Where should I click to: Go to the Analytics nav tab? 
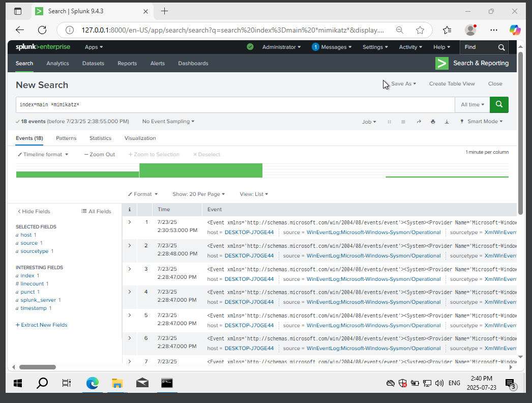pos(57,64)
